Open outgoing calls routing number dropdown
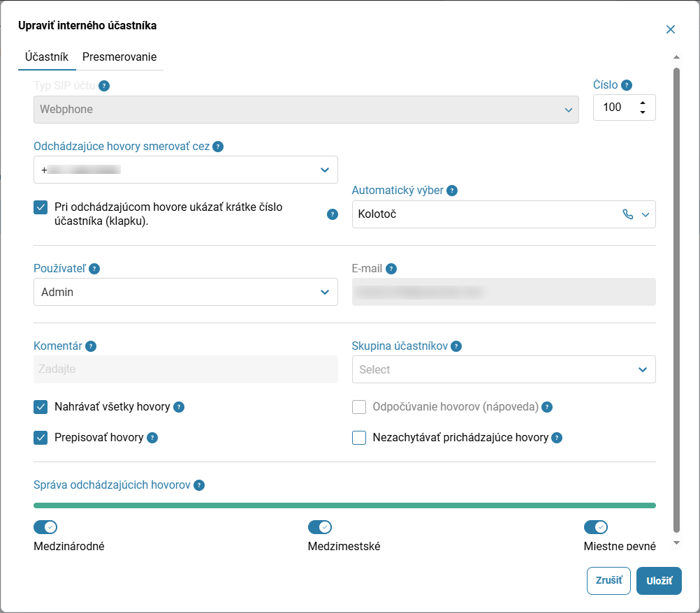The height and width of the screenshot is (613, 700). [186, 170]
